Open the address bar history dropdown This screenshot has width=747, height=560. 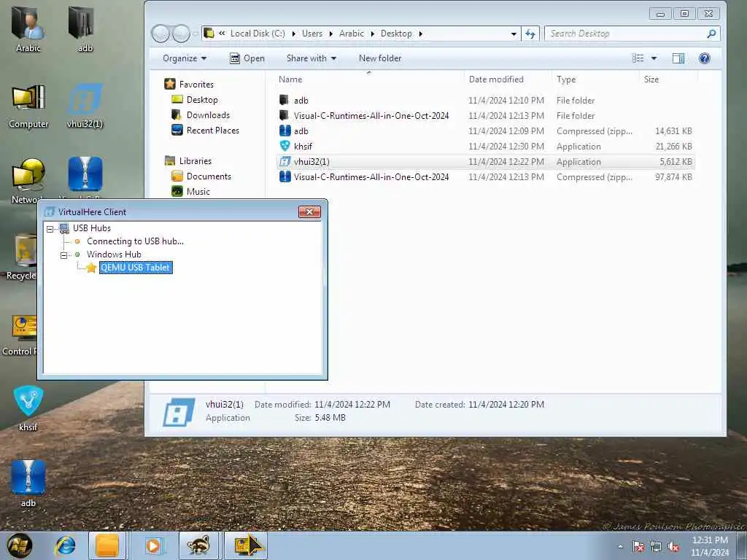514,34
